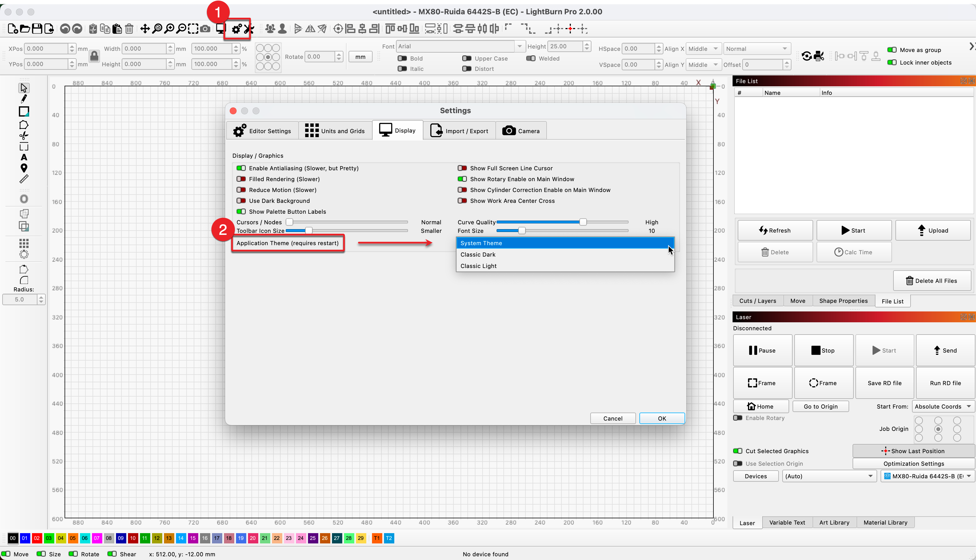This screenshot has height=560, width=976.
Task: Select the Text tool (A) in left toolbar
Action: [24, 157]
